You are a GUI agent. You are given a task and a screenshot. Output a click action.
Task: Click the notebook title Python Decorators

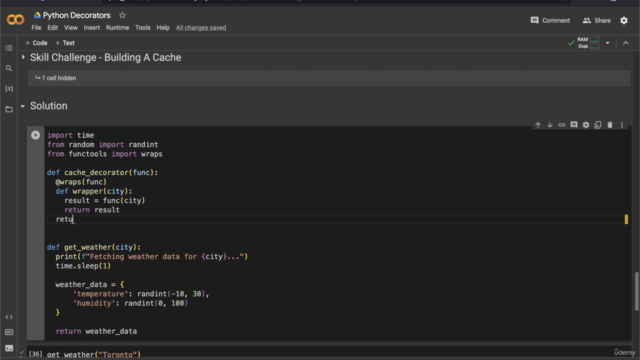77,15
